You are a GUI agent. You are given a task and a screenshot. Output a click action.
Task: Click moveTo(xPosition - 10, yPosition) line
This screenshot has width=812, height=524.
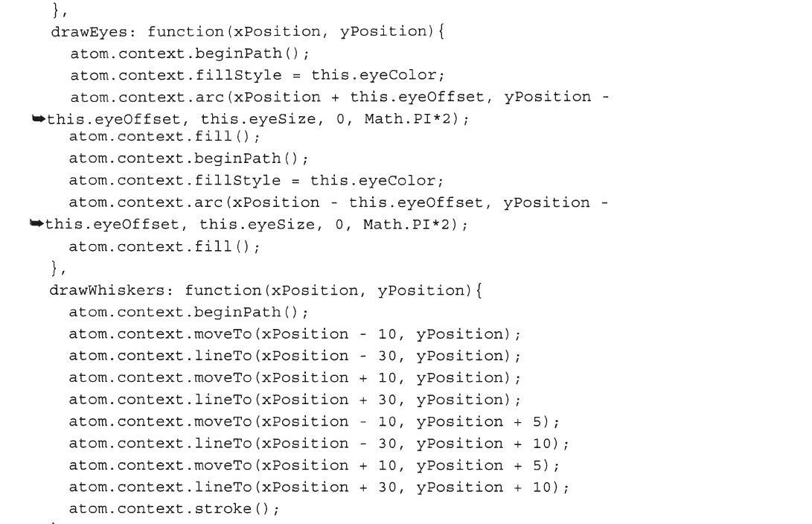click(x=295, y=334)
